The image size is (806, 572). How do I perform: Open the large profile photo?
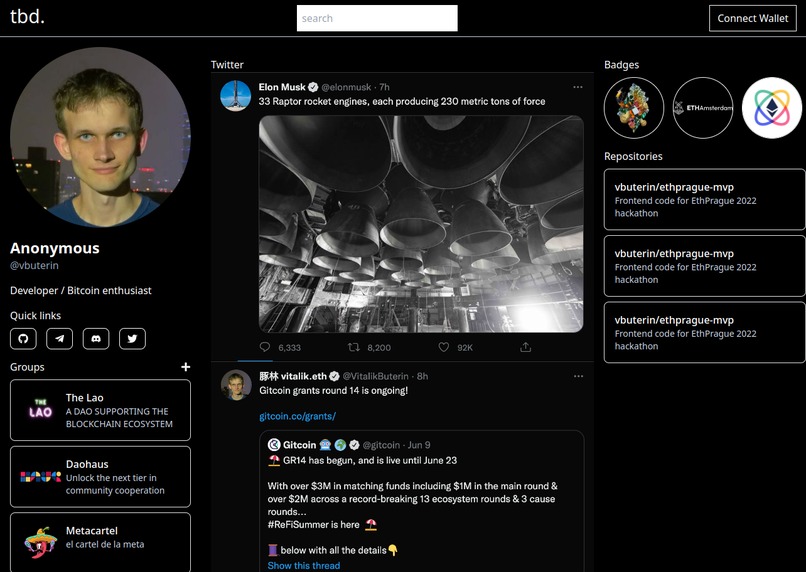pos(100,137)
